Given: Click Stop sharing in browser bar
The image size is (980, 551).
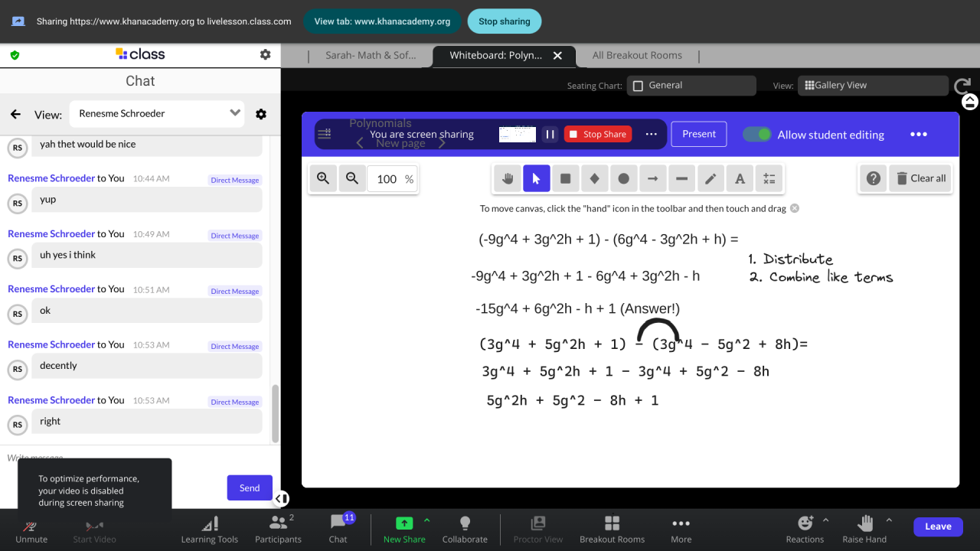Looking at the screenshot, I should (505, 21).
